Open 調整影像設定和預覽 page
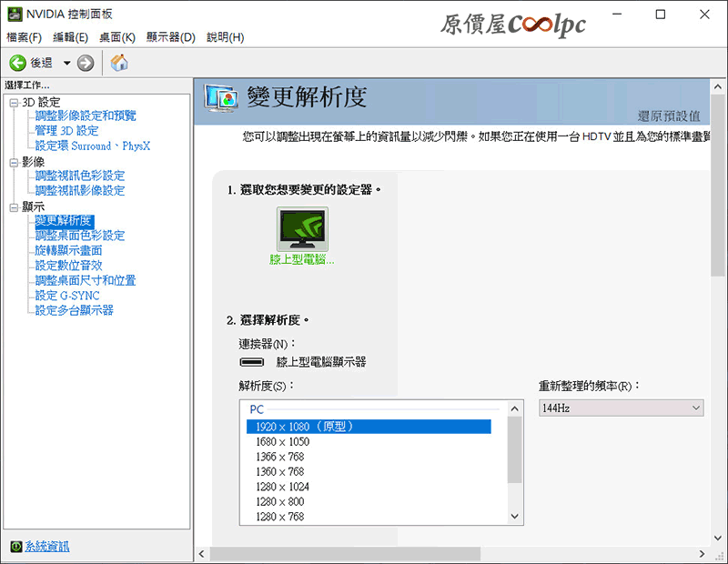Screen dimensions: 728x564 point(86,116)
